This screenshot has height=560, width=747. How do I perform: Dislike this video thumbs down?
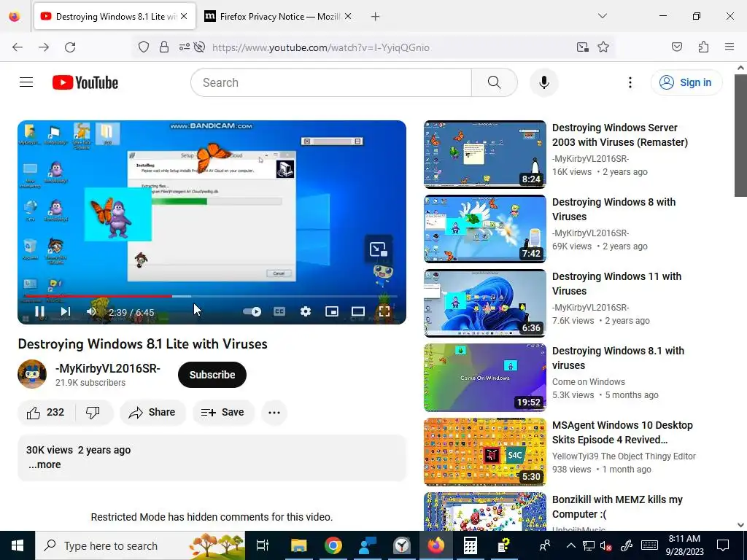93,413
